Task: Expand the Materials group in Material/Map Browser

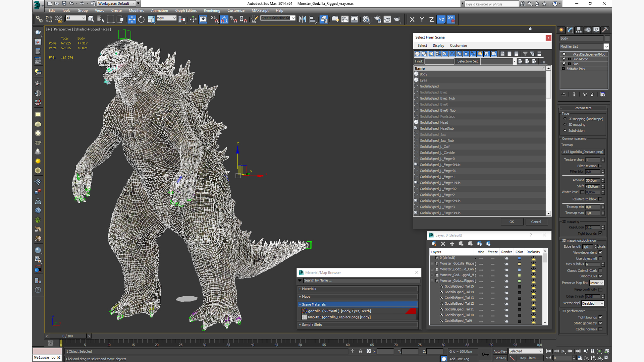Action: click(358, 289)
